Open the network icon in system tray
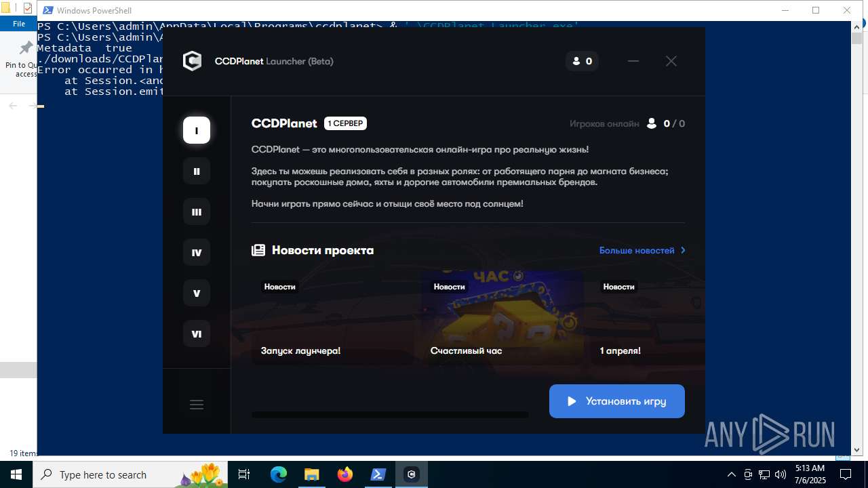The height and width of the screenshot is (488, 868). coord(764,474)
